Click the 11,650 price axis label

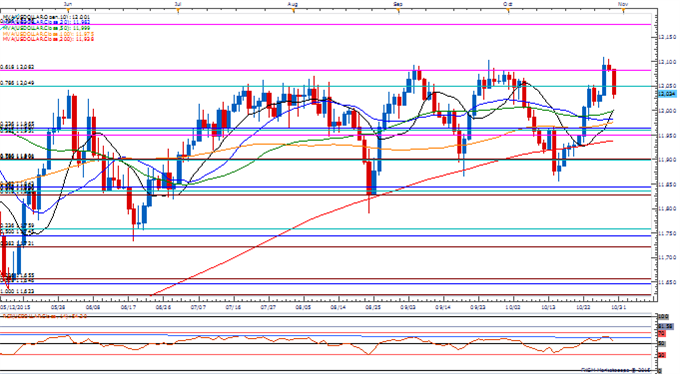(668, 282)
